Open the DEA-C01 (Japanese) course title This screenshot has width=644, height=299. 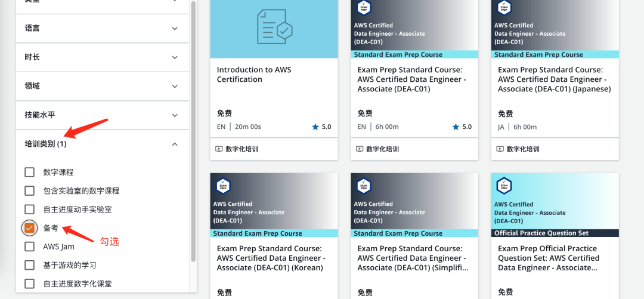pos(555,79)
